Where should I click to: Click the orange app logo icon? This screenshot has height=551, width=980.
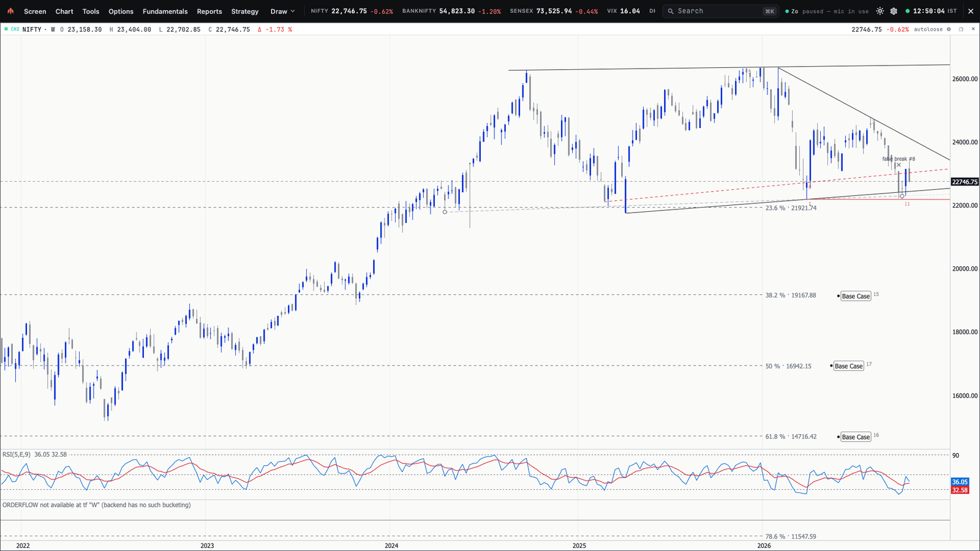click(x=10, y=11)
